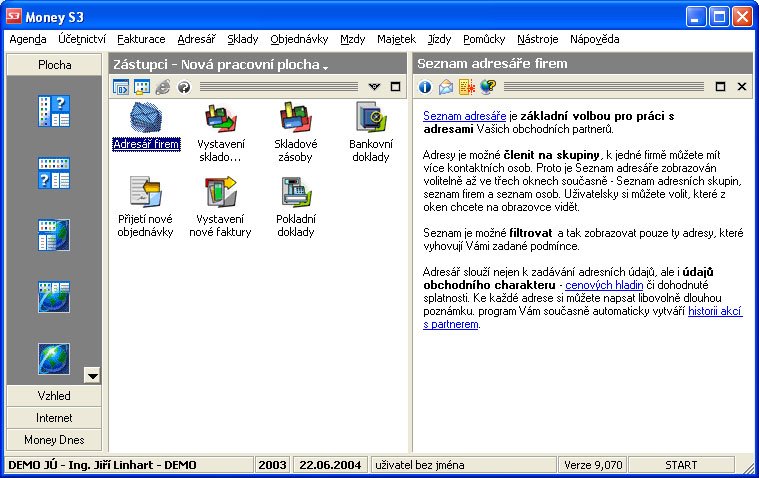This screenshot has width=759, height=478.
Task: Select the Internet sidebar tab
Action: pos(54,417)
